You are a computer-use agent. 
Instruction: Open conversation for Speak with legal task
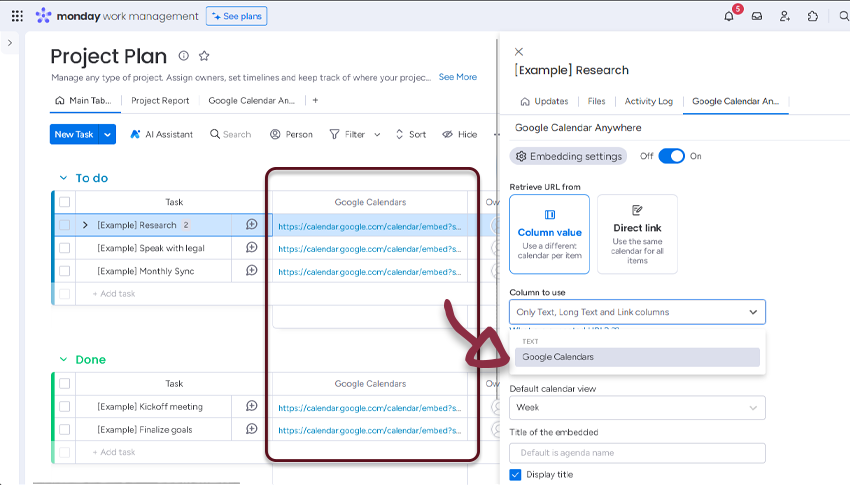(252, 248)
